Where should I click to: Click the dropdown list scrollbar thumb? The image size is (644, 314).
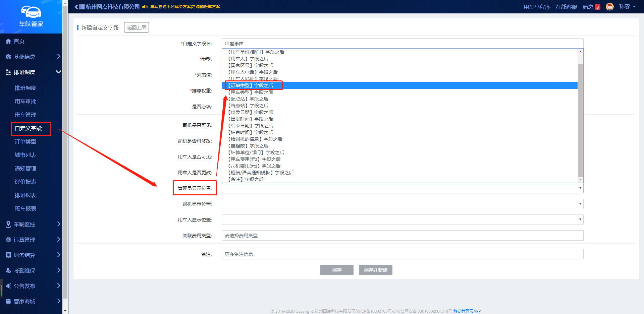pos(580,120)
